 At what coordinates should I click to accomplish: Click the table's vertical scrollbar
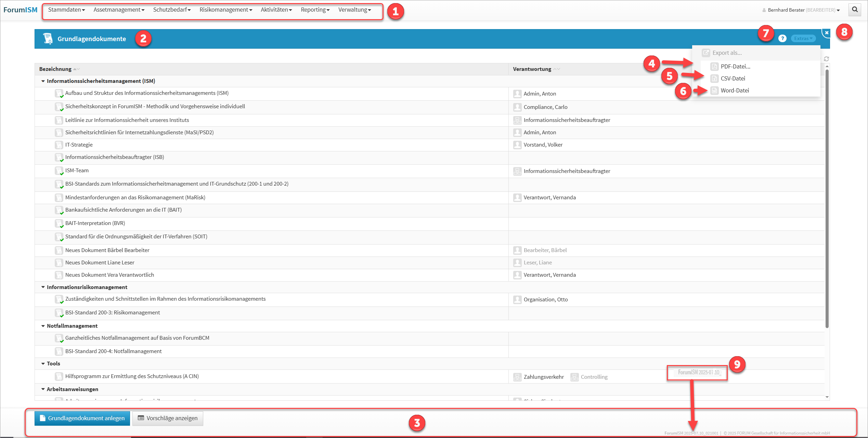click(827, 199)
